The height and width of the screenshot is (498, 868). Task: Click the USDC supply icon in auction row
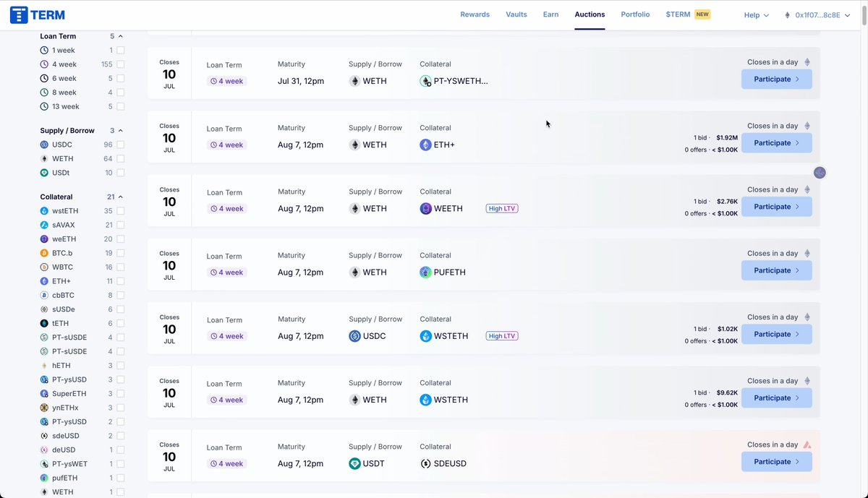tap(354, 336)
